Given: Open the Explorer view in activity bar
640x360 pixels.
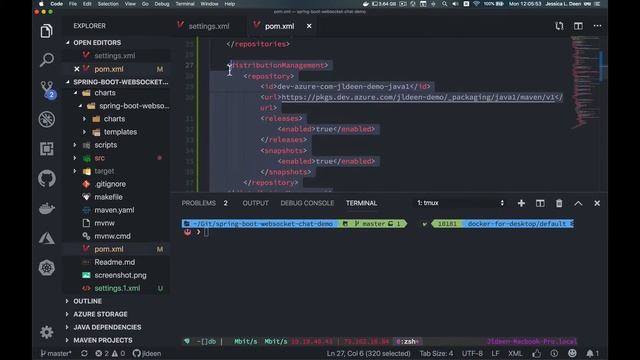Looking at the screenshot, I should (x=47, y=31).
